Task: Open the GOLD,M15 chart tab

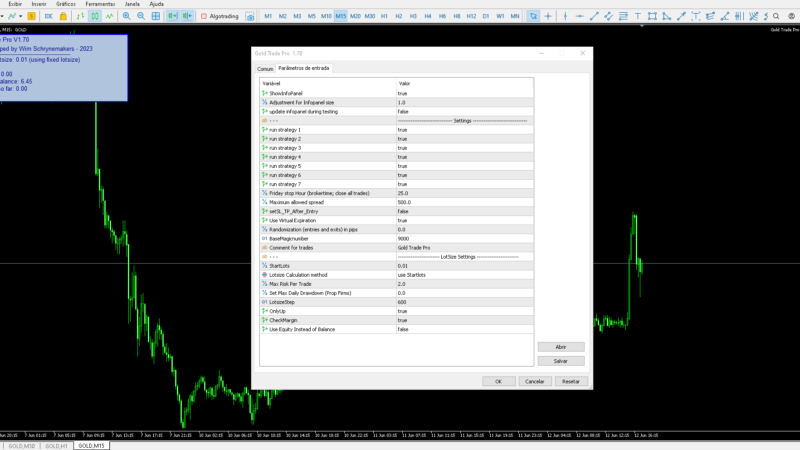Action: (x=91, y=446)
